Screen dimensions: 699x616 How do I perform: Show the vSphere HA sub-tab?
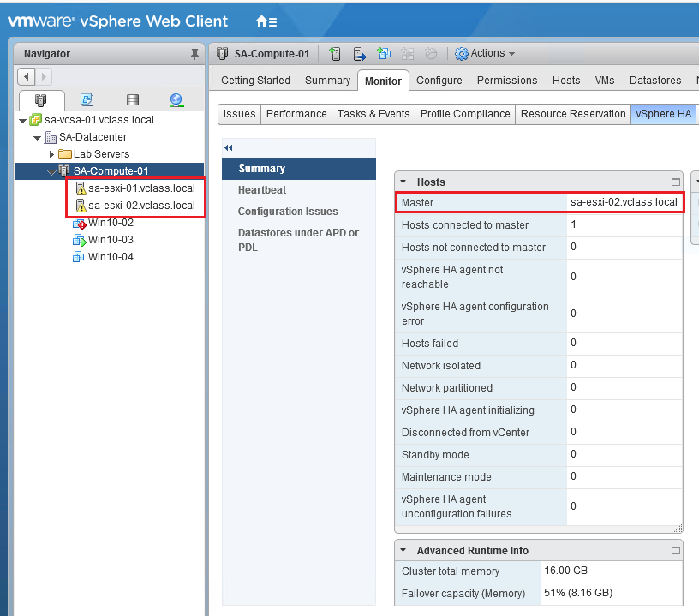[663, 114]
